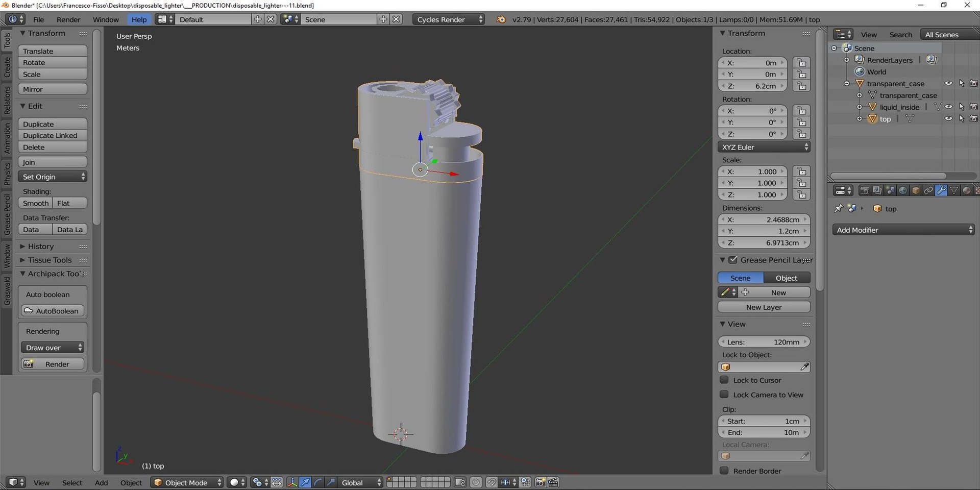Click the OpenGL render image camera icon
The width and height of the screenshot is (980, 490).
541,482
